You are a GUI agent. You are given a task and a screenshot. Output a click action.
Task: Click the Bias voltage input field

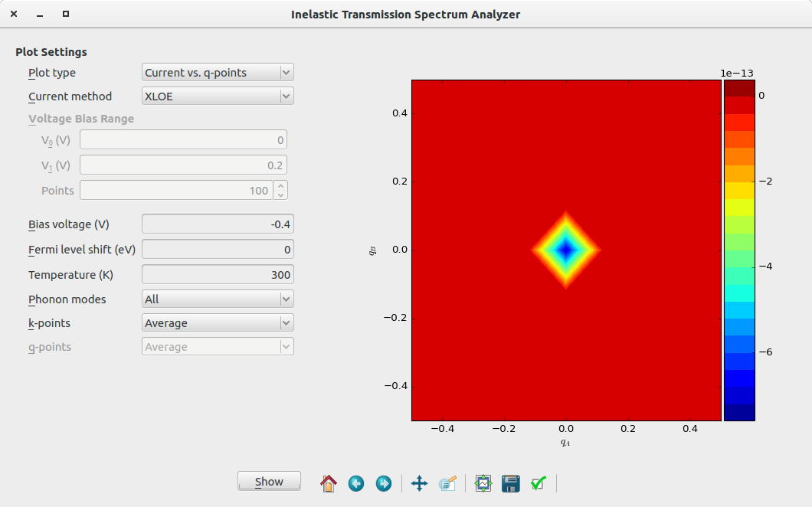pos(218,224)
